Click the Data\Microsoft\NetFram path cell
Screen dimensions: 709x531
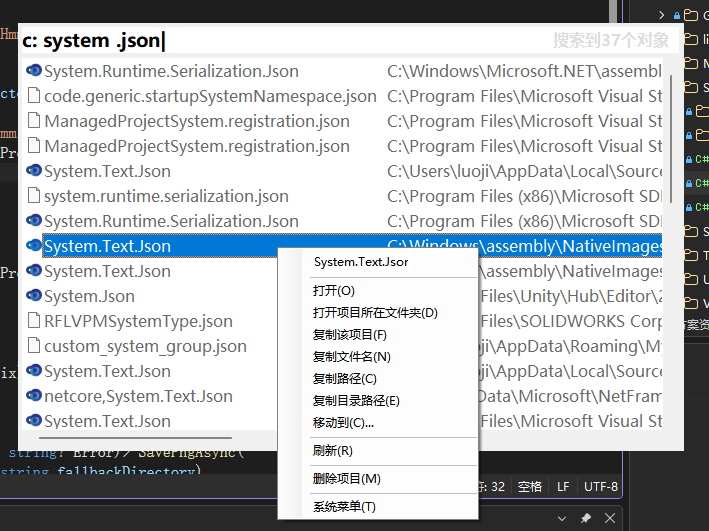pos(571,396)
